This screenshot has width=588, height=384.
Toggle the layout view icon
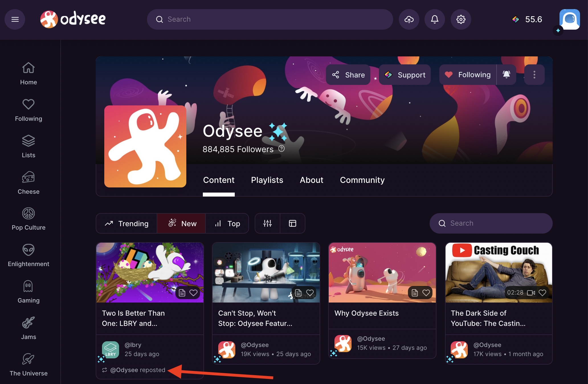pos(293,223)
